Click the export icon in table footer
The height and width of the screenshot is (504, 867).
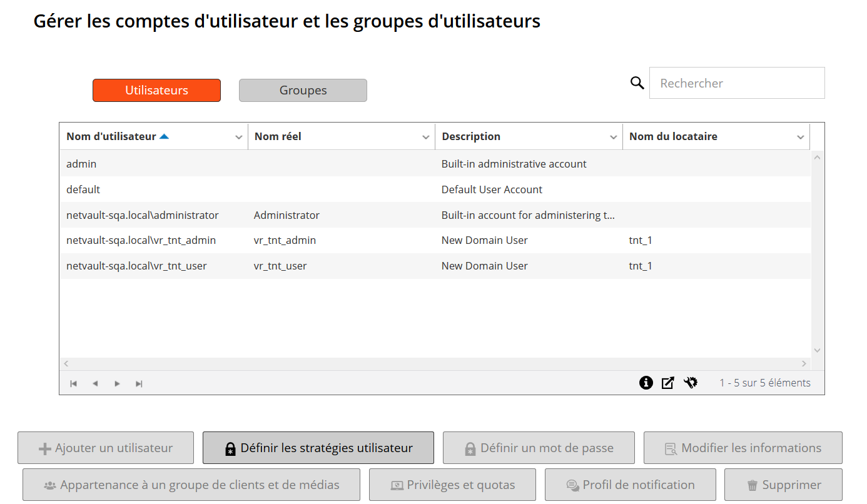[x=668, y=383]
